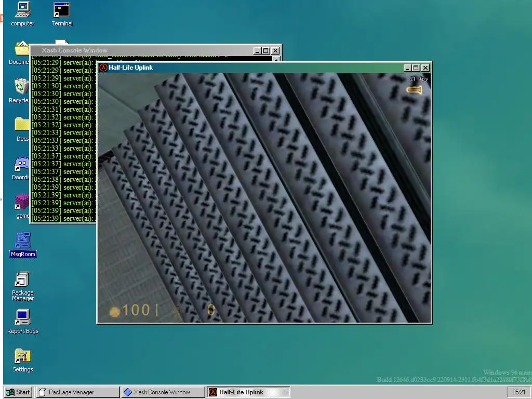Click the suit armor 0 HUD value
This screenshot has width=532, height=399.
[x=211, y=310]
